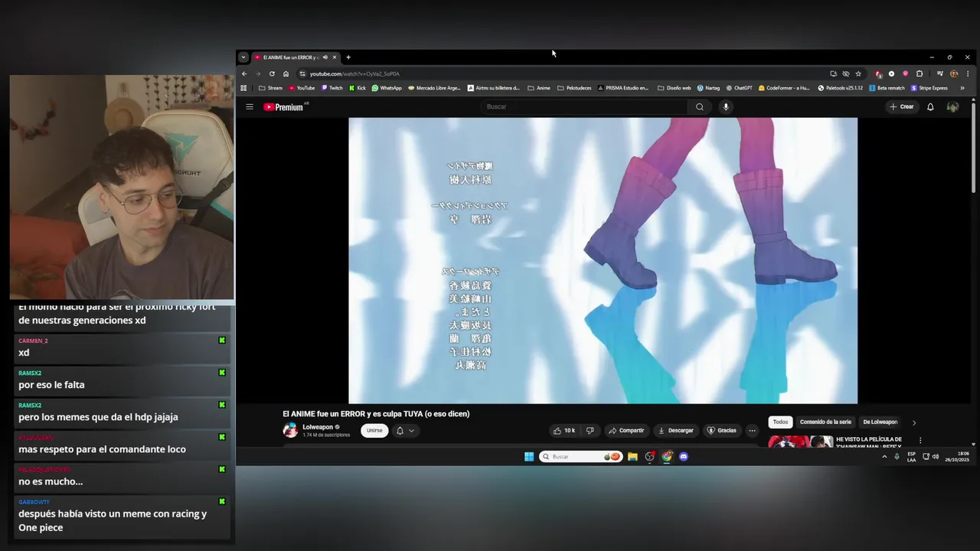
Task: Open the Lolweapon channel avatar
Action: [290, 430]
